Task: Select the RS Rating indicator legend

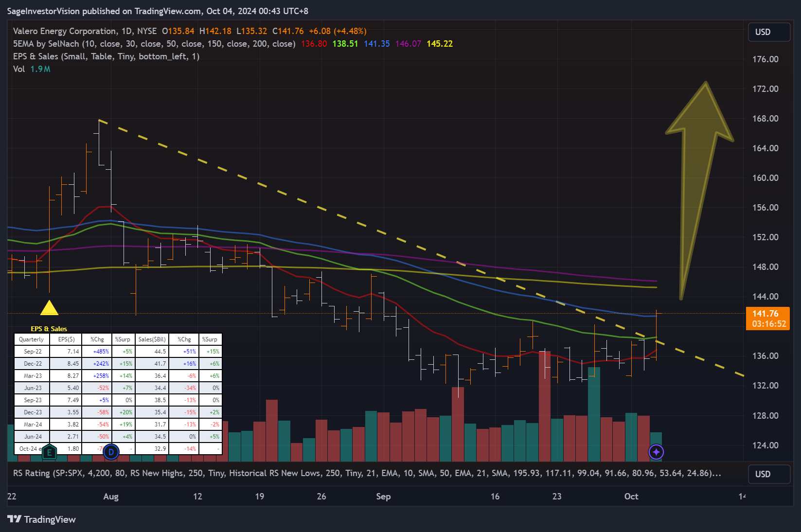Action: [x=367, y=473]
